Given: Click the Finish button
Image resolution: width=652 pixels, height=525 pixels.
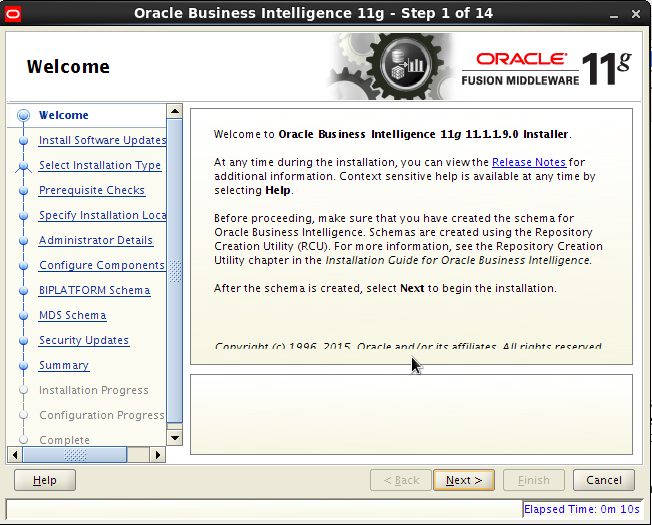Looking at the screenshot, I should [x=534, y=480].
